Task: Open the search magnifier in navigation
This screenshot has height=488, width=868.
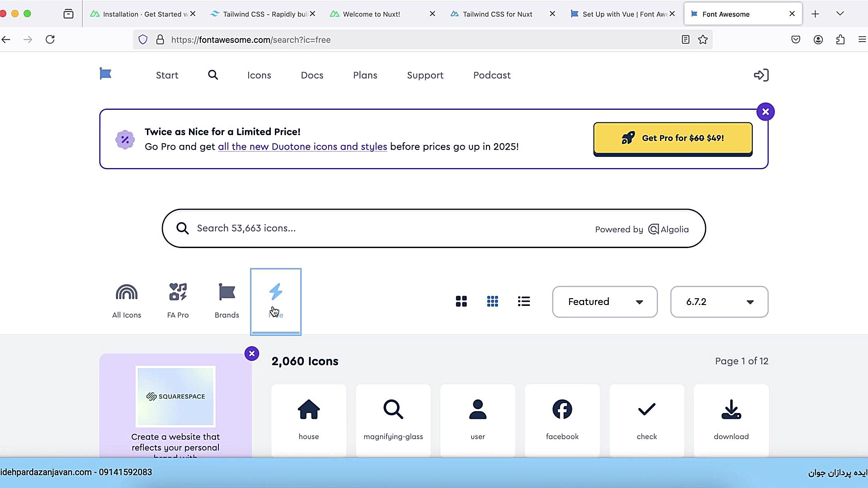Action: (213, 75)
